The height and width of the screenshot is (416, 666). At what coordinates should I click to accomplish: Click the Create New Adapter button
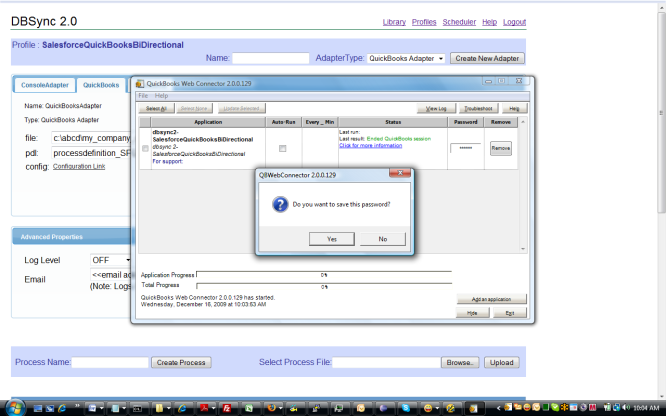coord(487,59)
